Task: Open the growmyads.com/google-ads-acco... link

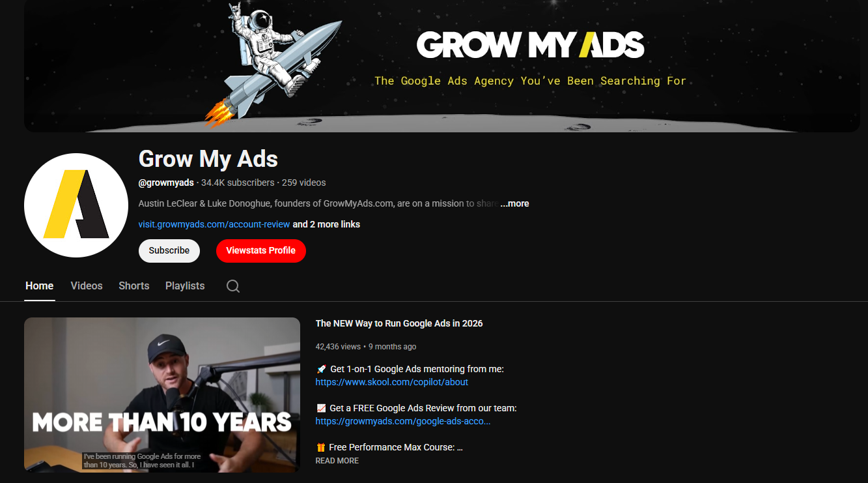Action: click(x=403, y=421)
